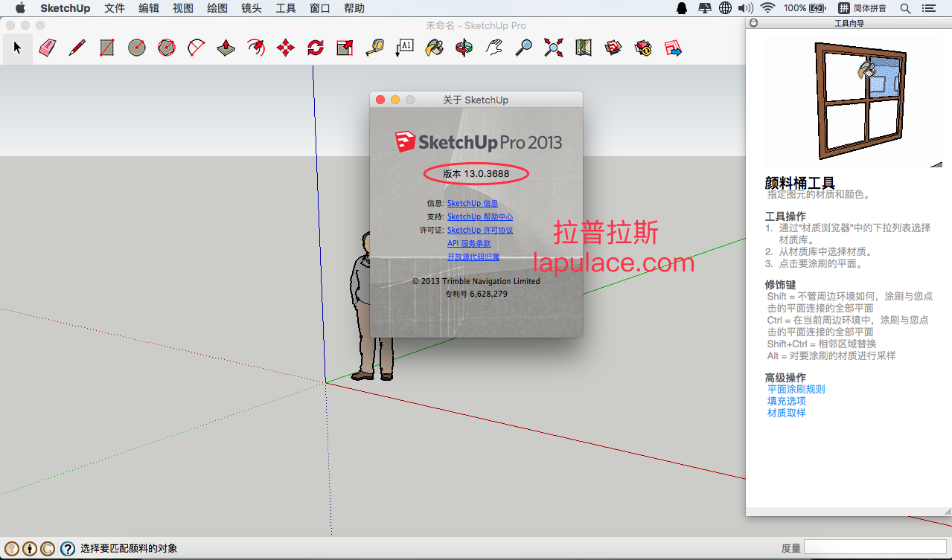Choose the pencil Line tool
This screenshot has height=560, width=952.
tap(77, 48)
